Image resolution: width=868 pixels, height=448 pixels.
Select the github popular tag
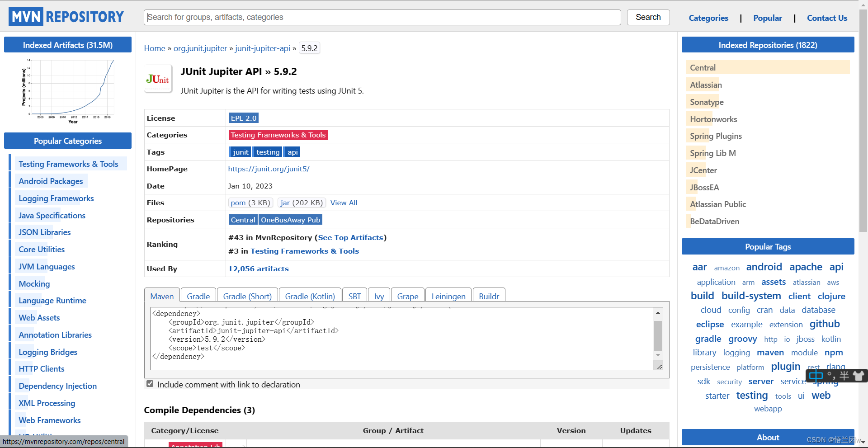coord(825,324)
